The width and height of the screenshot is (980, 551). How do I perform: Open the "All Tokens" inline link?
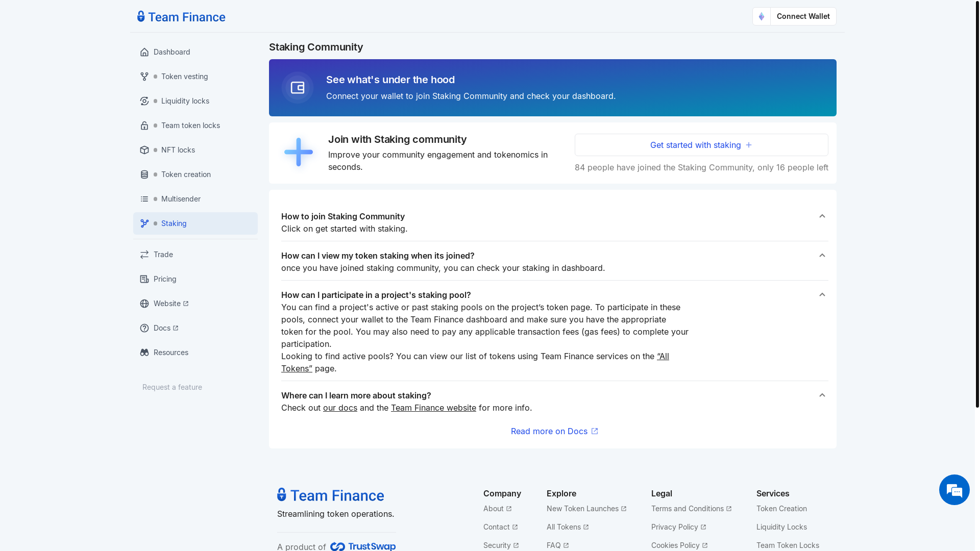[x=663, y=356]
